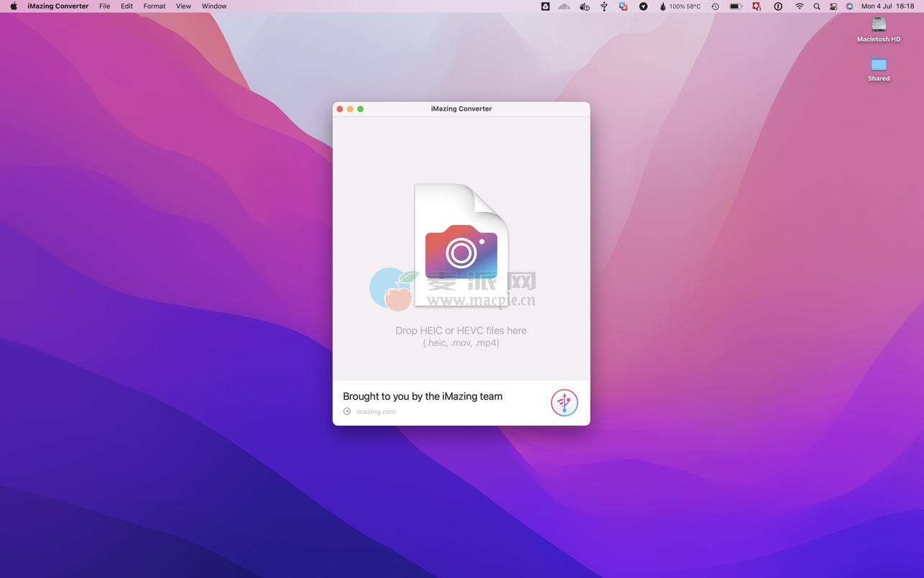The image size is (924, 578).
Task: Click the black circle arrow menu bar icon
Action: click(x=643, y=6)
